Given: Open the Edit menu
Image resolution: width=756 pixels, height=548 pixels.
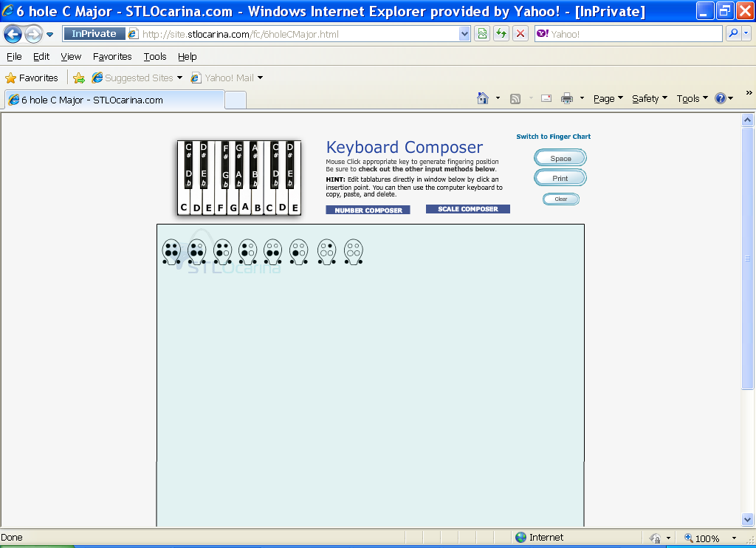Looking at the screenshot, I should click(41, 56).
